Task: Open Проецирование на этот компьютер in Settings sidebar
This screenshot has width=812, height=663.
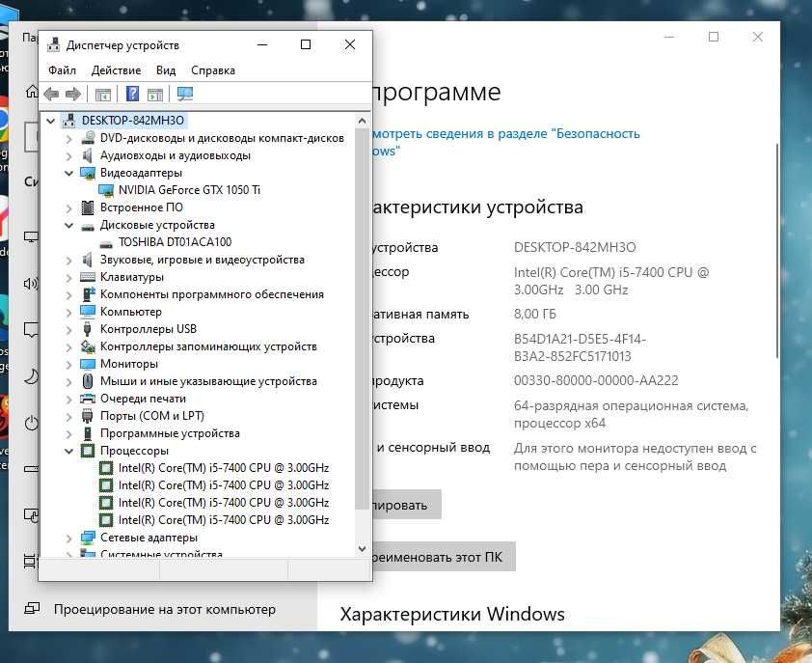Action: [x=165, y=609]
